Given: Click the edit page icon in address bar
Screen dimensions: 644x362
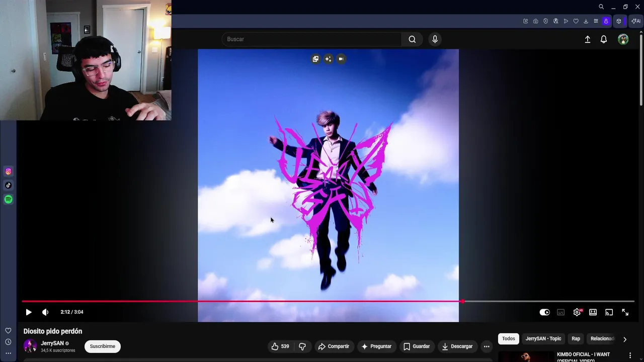Looking at the screenshot, I should point(525,21).
